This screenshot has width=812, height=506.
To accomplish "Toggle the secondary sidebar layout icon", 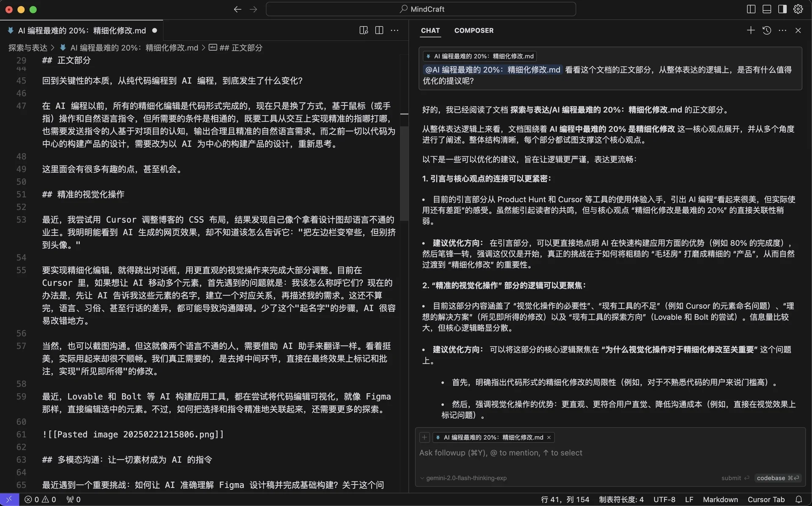I will point(782,9).
